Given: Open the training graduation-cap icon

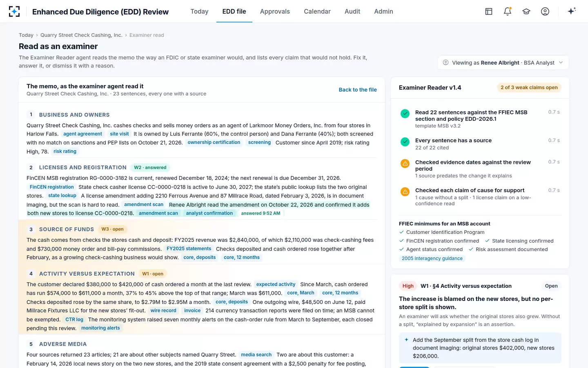Looking at the screenshot, I should pyautogui.click(x=526, y=11).
